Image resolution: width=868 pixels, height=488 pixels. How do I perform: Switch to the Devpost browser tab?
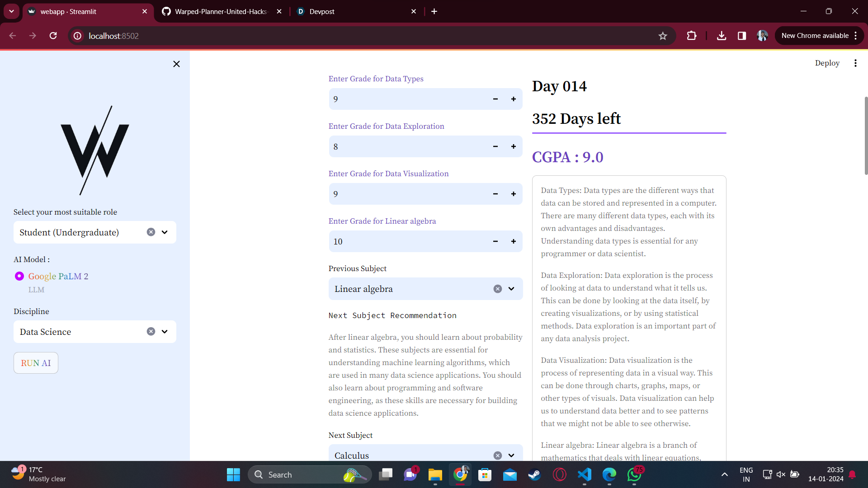tap(322, 11)
